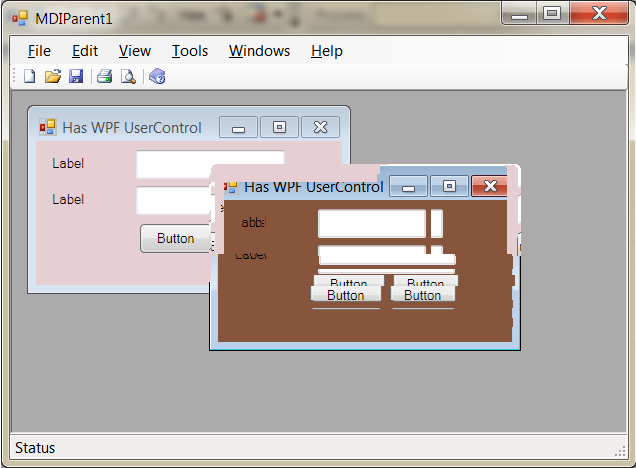Open the Tools menu
Screen dimensions: 636x468
coord(190,51)
